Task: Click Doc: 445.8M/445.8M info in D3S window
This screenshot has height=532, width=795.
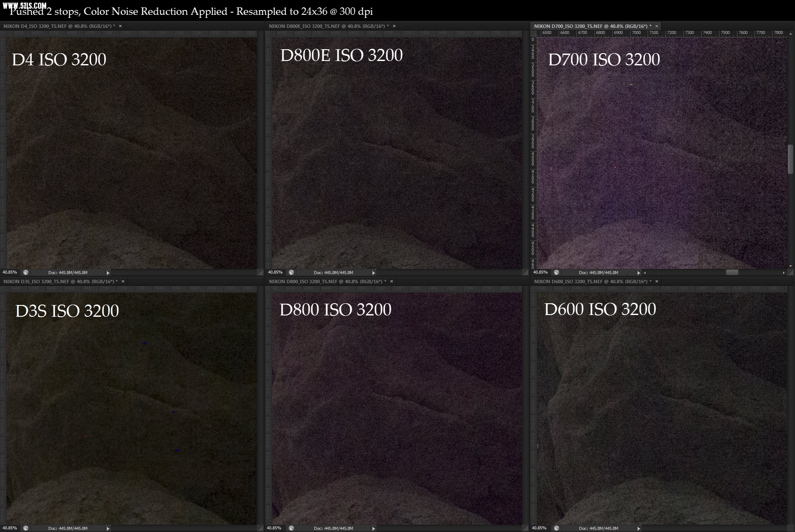Action: pyautogui.click(x=68, y=529)
